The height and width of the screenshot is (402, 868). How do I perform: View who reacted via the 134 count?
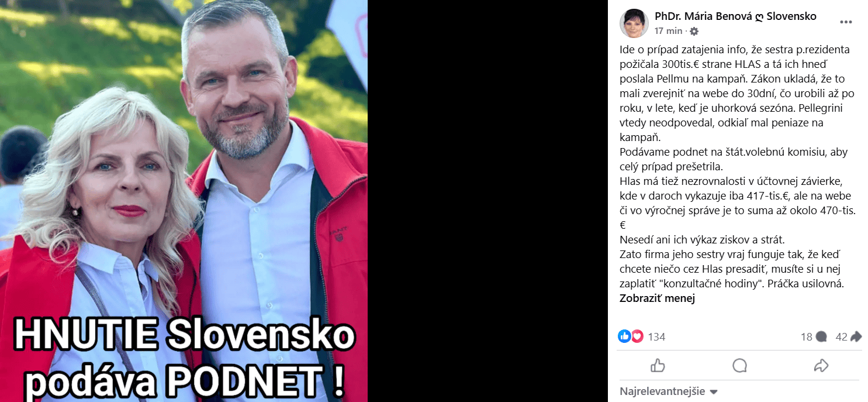pos(656,337)
